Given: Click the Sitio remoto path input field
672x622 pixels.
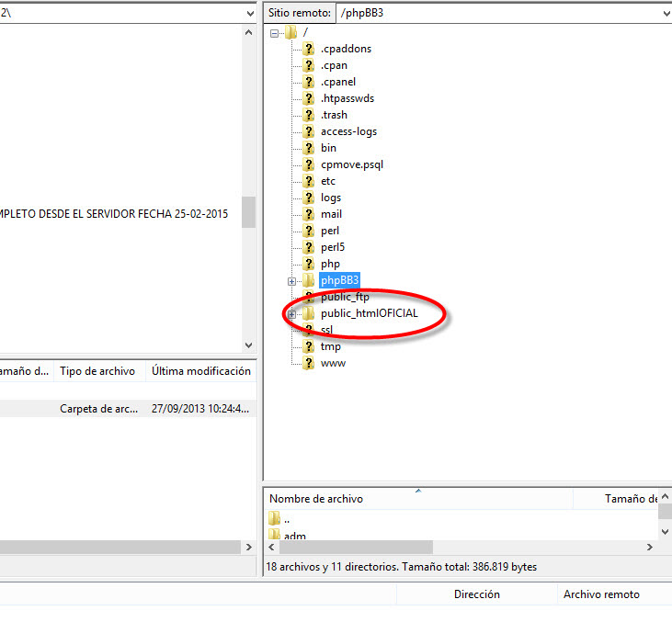Looking at the screenshot, I should [496, 13].
